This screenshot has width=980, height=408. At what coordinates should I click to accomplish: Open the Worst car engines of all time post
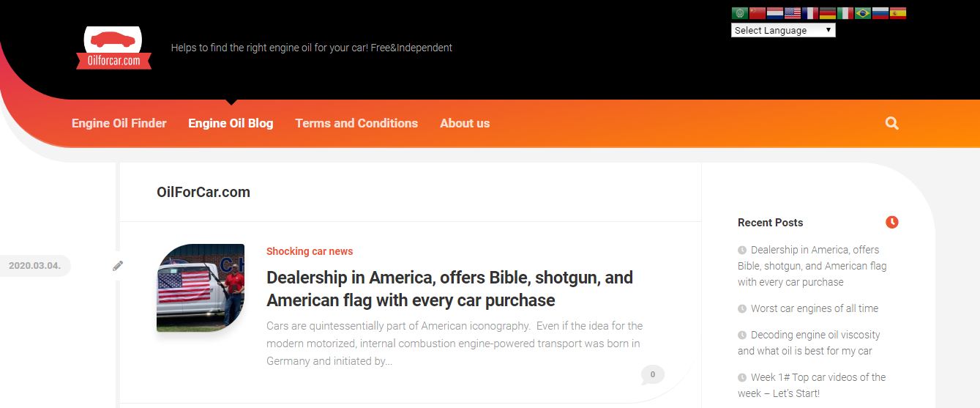click(815, 308)
